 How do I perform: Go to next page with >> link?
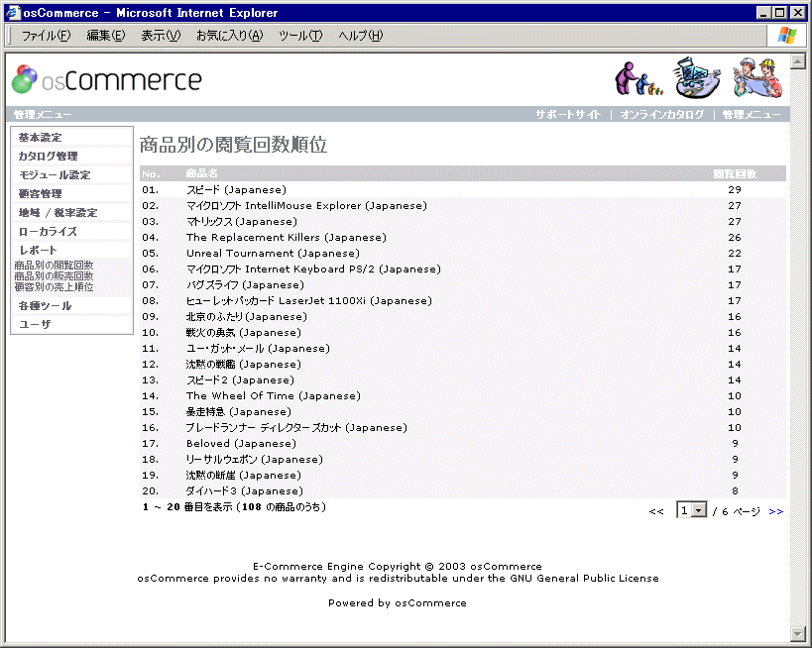[x=775, y=511]
